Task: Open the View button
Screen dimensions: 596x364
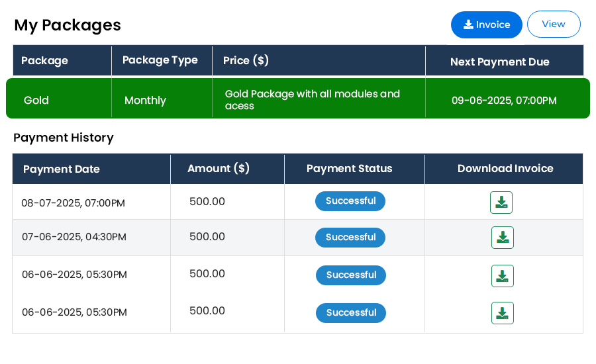Action: pos(554,24)
